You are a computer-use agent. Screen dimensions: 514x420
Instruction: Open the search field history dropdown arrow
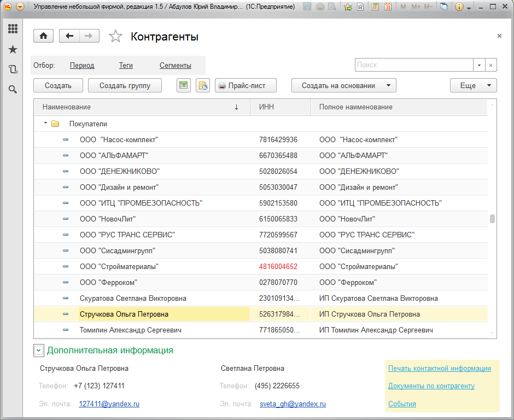(479, 65)
